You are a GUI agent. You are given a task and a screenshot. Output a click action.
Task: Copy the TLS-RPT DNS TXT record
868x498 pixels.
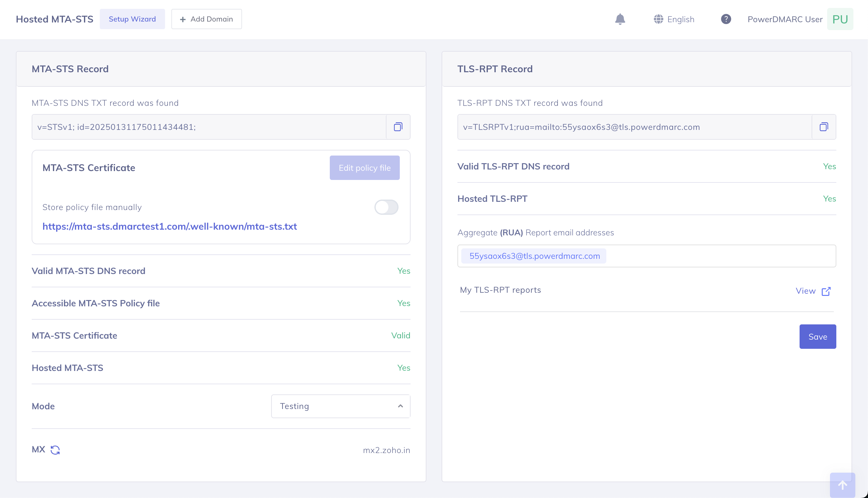pyautogui.click(x=824, y=127)
